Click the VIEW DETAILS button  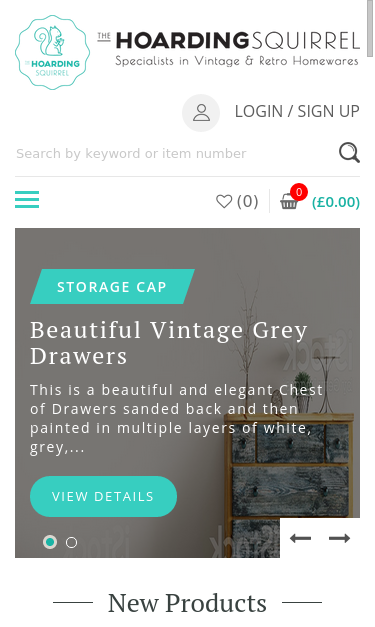click(104, 496)
